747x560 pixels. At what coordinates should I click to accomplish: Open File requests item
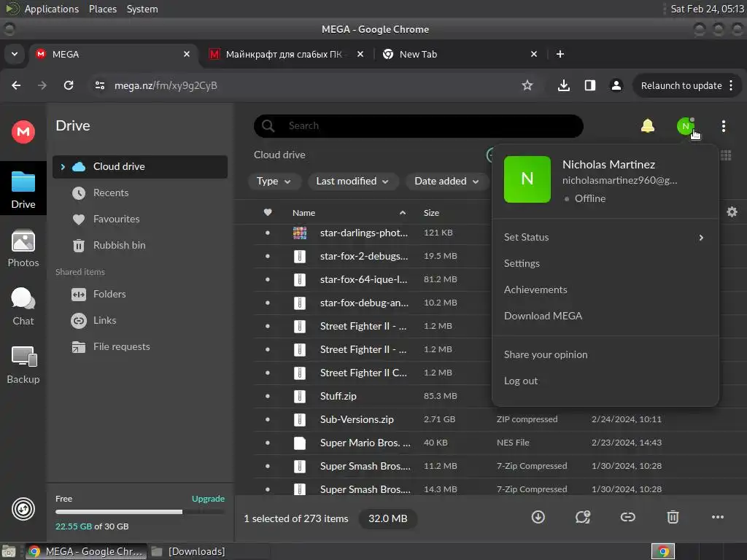pos(122,346)
